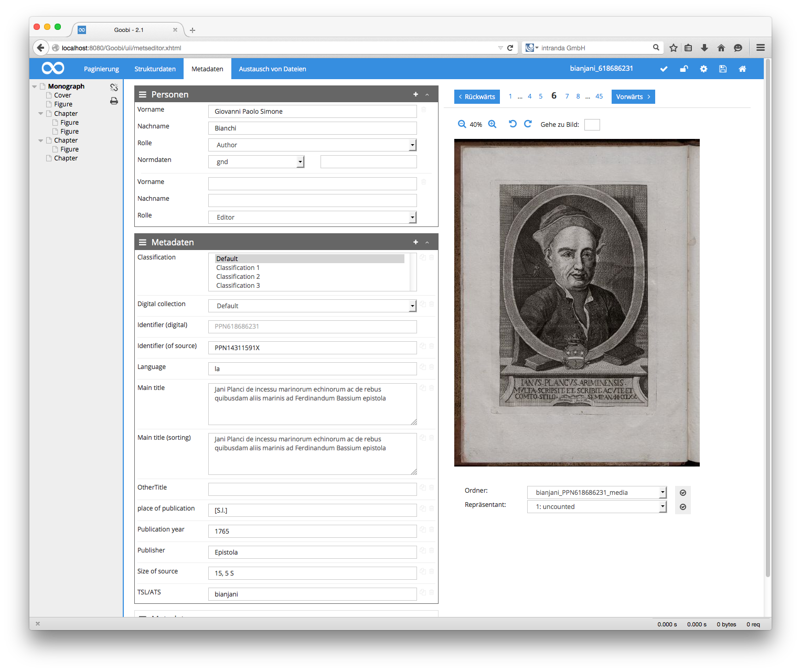Rotate image counterclockwise

[x=512, y=124]
